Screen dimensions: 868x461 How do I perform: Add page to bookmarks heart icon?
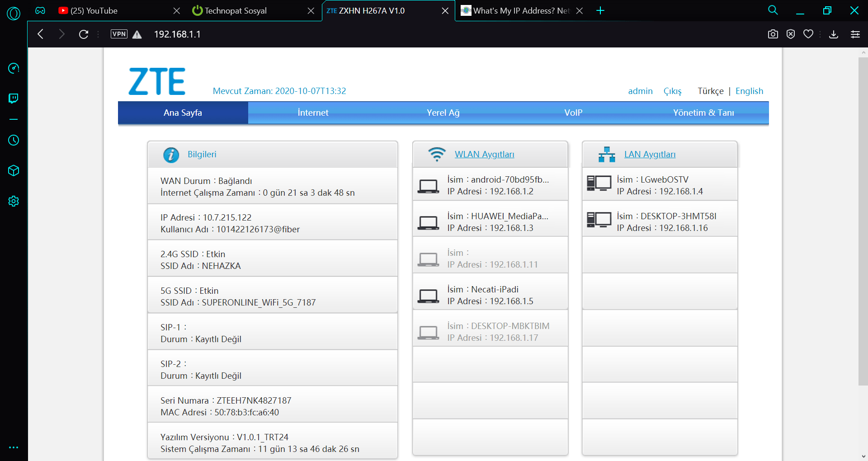click(808, 34)
